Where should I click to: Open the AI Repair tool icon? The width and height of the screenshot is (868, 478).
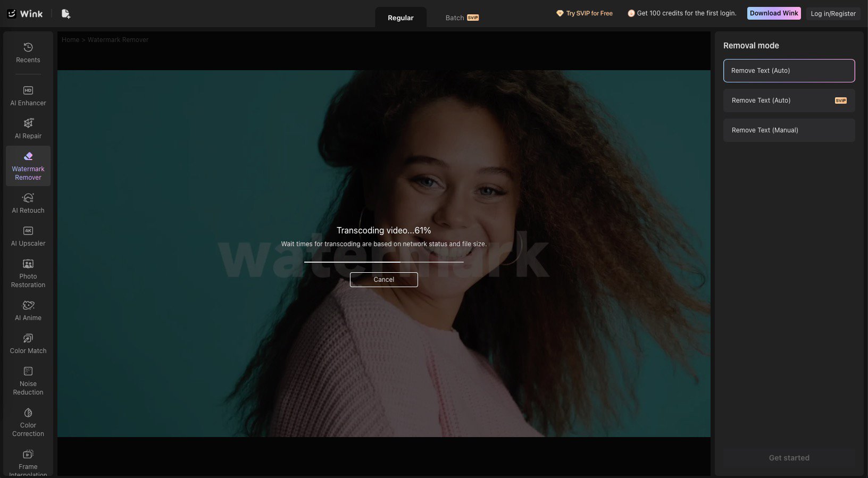[x=28, y=123]
